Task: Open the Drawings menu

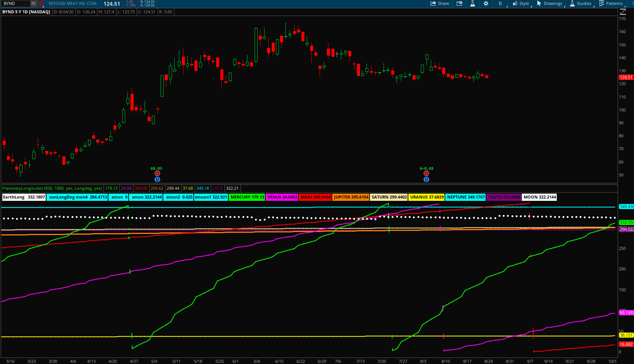Action: coord(550,3)
